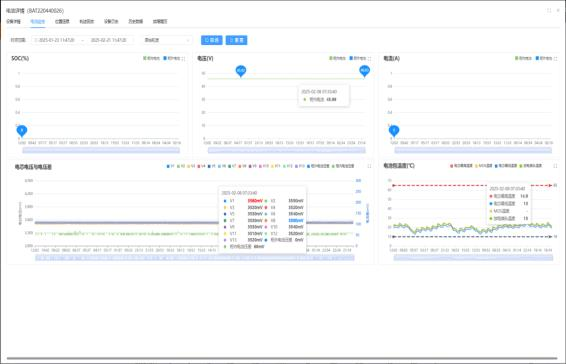Viewport: 566px width, 364px height.
Task: Toggle the last green legend item of the cell voltage chart
Action: pyautogui.click(x=343, y=166)
